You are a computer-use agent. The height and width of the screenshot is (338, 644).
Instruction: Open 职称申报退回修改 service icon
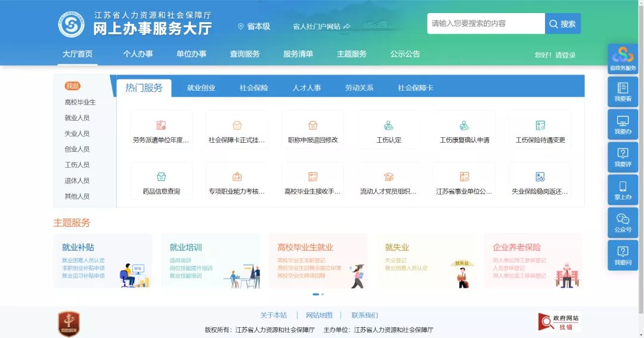[x=313, y=125]
